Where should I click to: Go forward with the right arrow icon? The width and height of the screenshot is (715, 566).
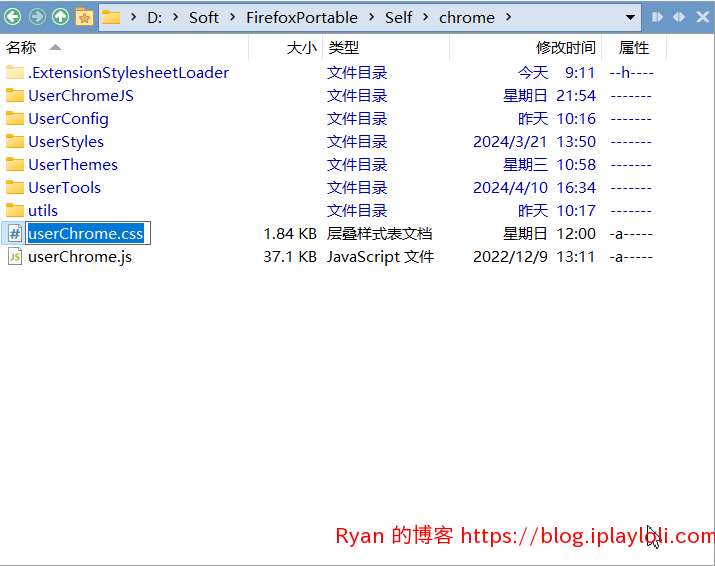coord(37,17)
